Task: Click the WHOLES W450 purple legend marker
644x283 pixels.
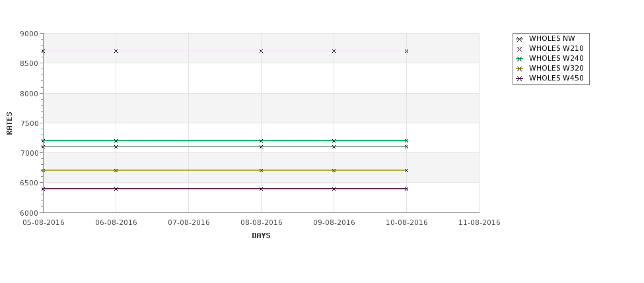Action: click(x=519, y=79)
